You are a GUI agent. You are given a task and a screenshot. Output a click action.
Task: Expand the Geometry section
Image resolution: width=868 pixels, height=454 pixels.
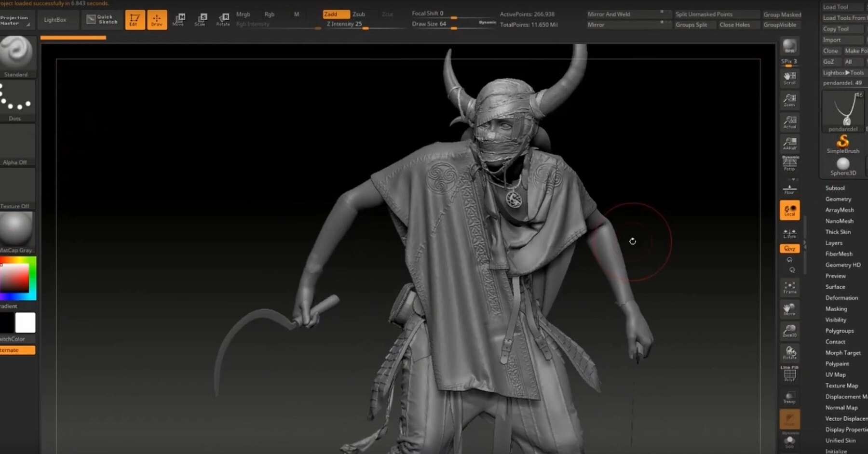pos(838,199)
